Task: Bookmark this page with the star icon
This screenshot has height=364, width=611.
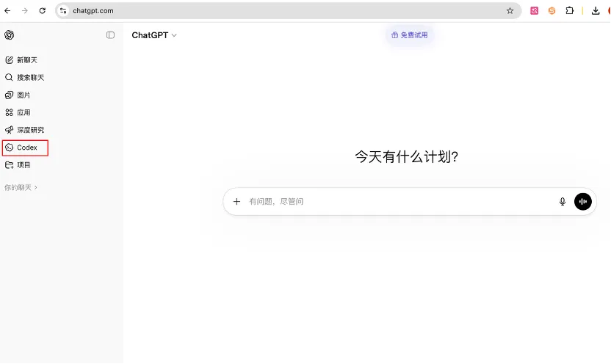Action: 510,11
